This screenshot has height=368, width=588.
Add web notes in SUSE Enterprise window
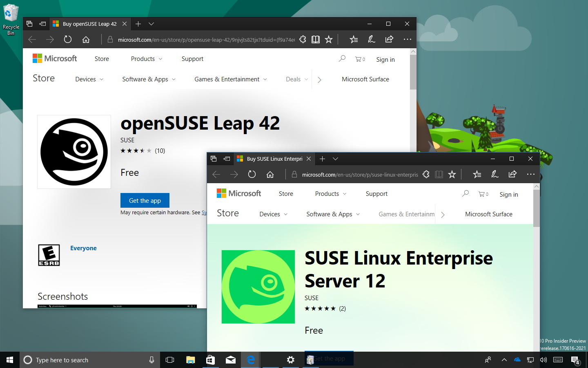tap(494, 174)
